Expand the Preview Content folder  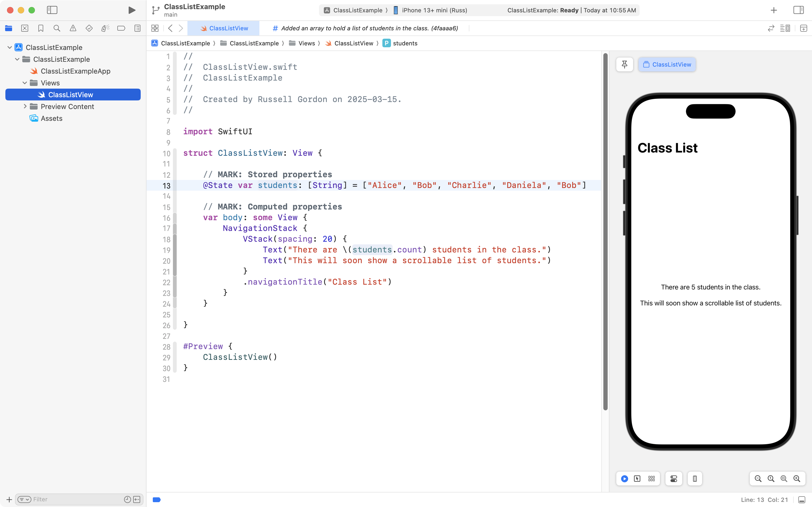point(25,106)
